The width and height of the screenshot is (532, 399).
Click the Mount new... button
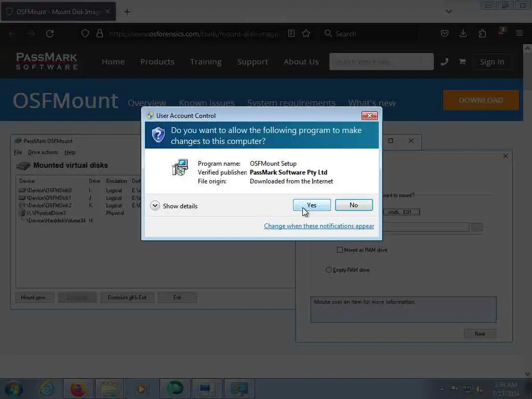35,297
